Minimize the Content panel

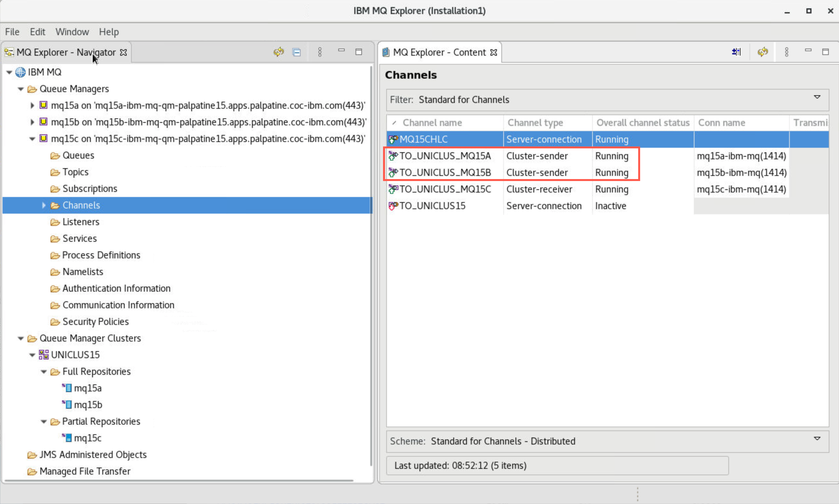coord(808,50)
